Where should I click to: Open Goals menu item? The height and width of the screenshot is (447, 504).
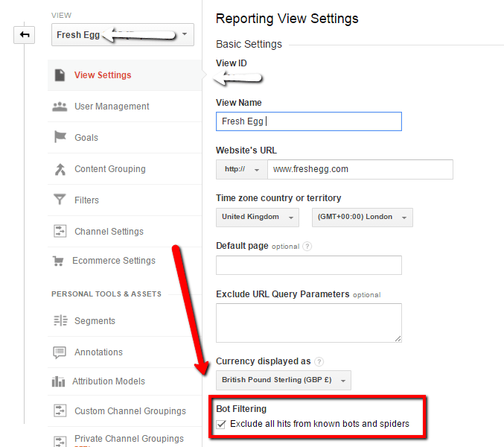(125, 138)
